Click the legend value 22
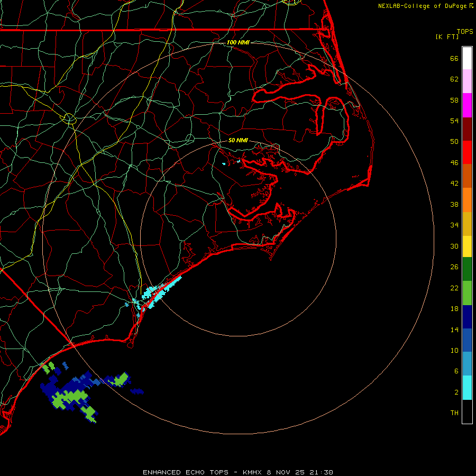 pyautogui.click(x=454, y=288)
